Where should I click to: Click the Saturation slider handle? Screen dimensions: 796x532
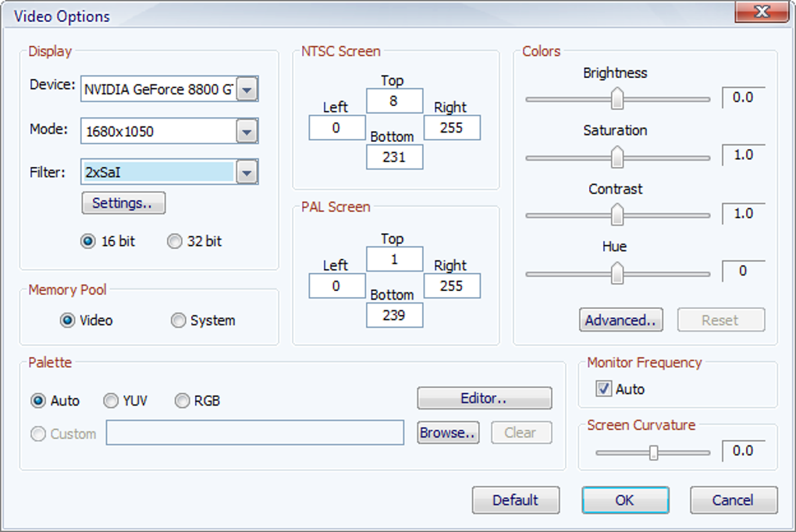pos(617,157)
